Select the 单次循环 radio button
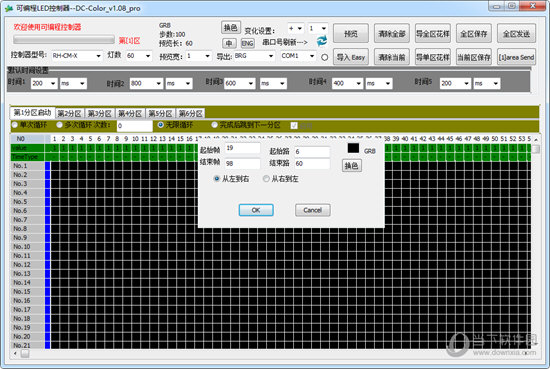550x369 pixels. point(15,125)
